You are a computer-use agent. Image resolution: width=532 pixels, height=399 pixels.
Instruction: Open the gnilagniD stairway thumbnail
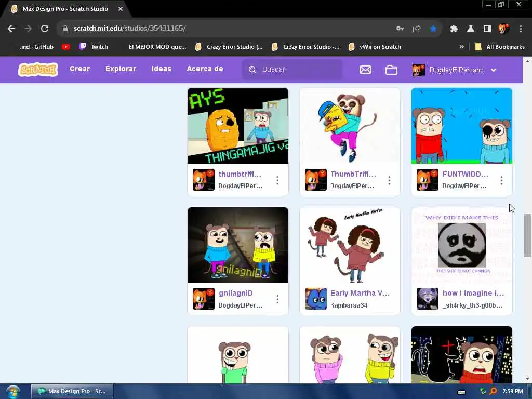point(238,245)
